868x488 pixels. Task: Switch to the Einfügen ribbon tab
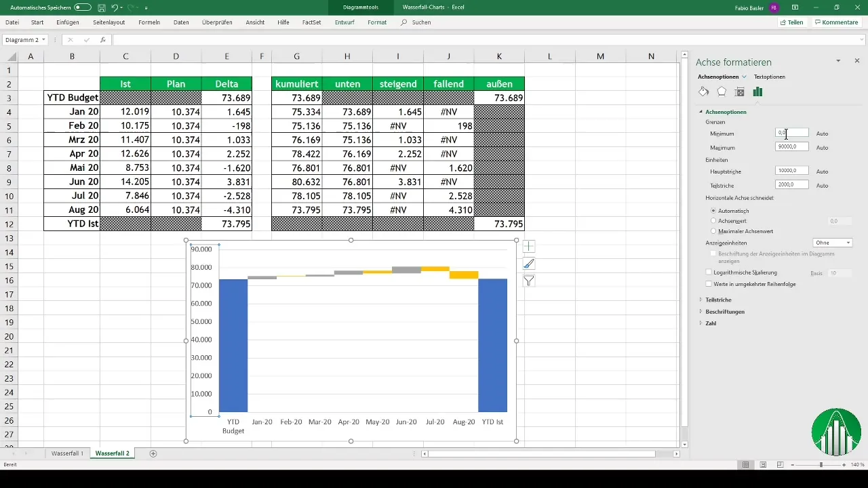[68, 22]
